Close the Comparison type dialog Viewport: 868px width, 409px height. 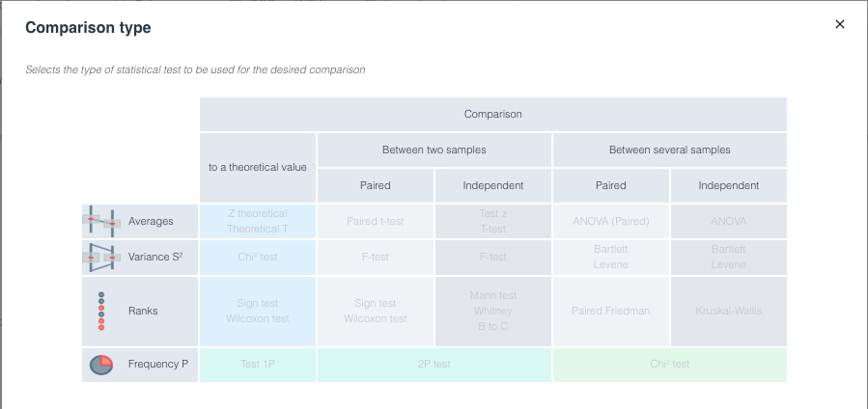840,24
